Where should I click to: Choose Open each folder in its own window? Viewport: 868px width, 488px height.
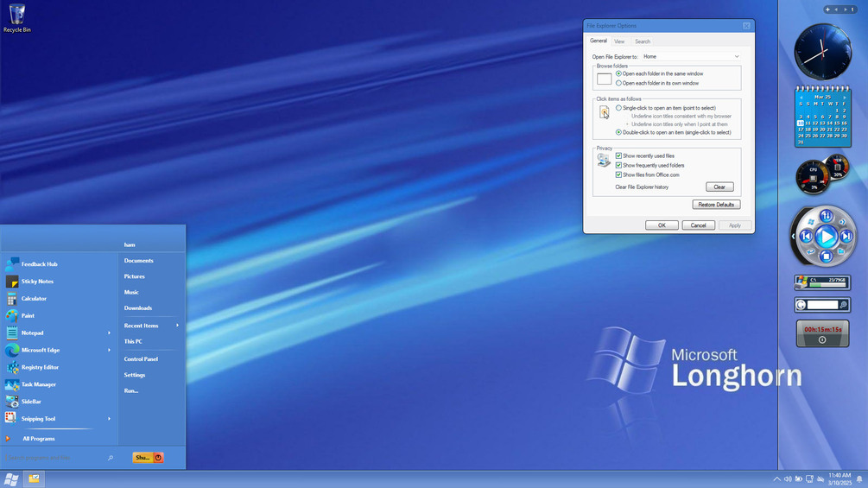(618, 83)
